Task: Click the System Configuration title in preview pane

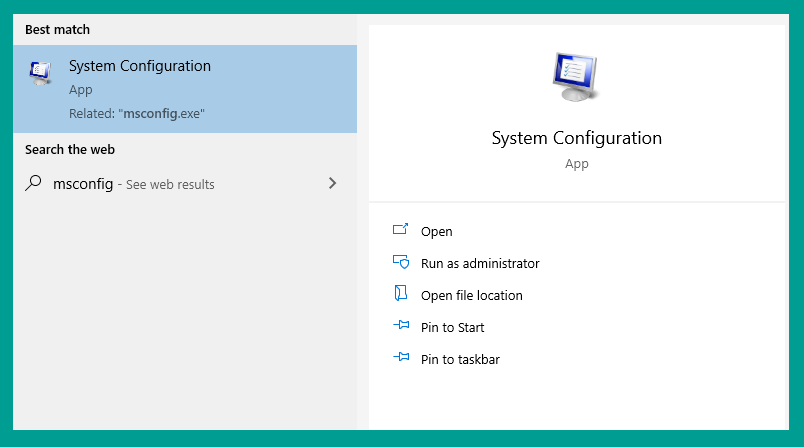Action: (576, 138)
